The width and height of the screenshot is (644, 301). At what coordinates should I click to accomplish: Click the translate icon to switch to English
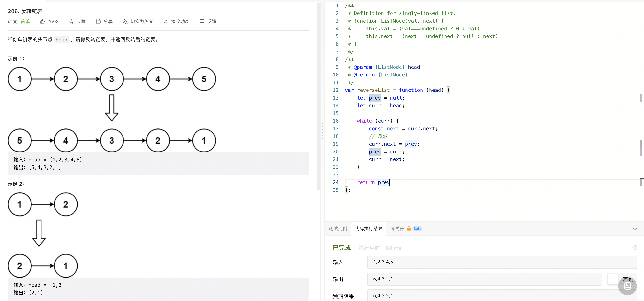125,22
